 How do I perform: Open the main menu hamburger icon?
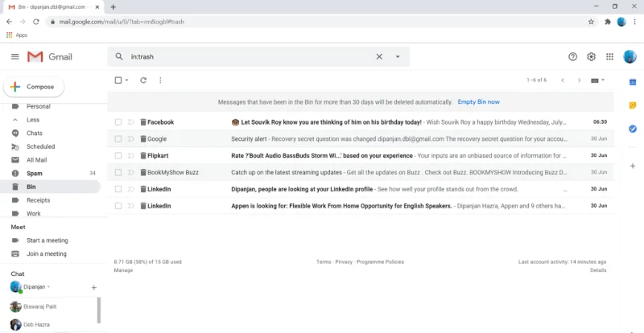click(15, 56)
